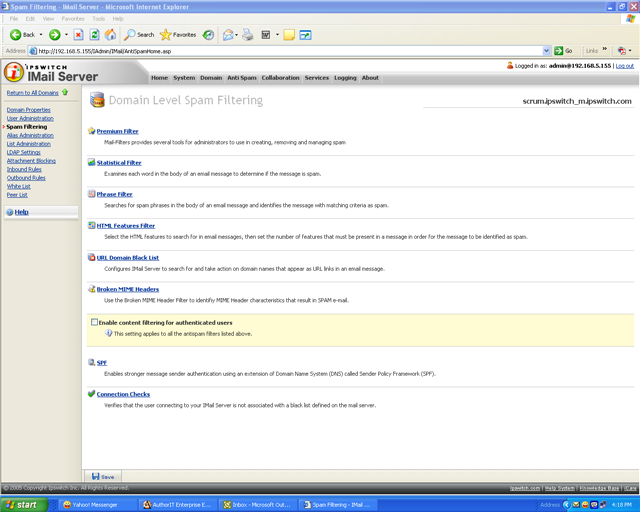Image resolution: width=640 pixels, height=512 pixels.
Task: Click the Home house icon in toolbar
Action: coord(110,35)
